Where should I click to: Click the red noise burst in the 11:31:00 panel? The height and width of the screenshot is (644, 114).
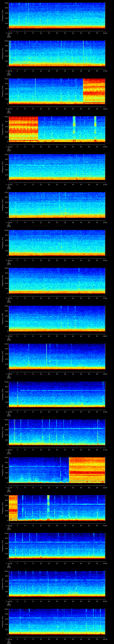pos(94,91)
